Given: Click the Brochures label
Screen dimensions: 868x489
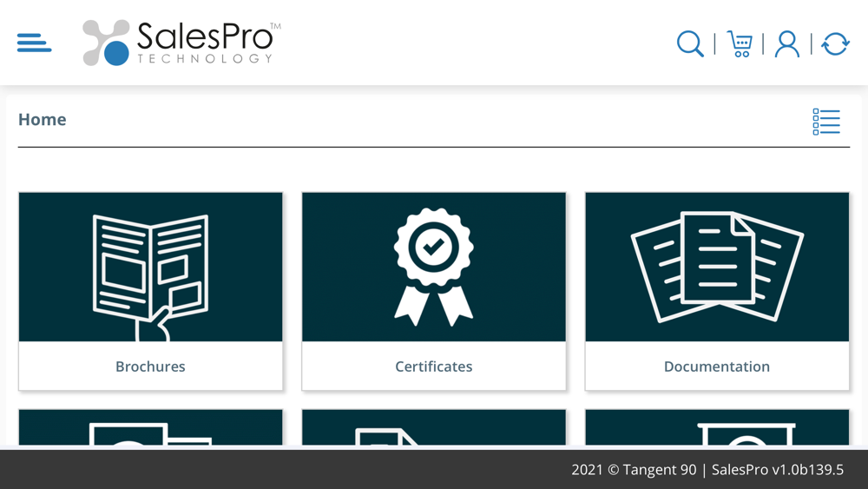Looking at the screenshot, I should tap(150, 367).
